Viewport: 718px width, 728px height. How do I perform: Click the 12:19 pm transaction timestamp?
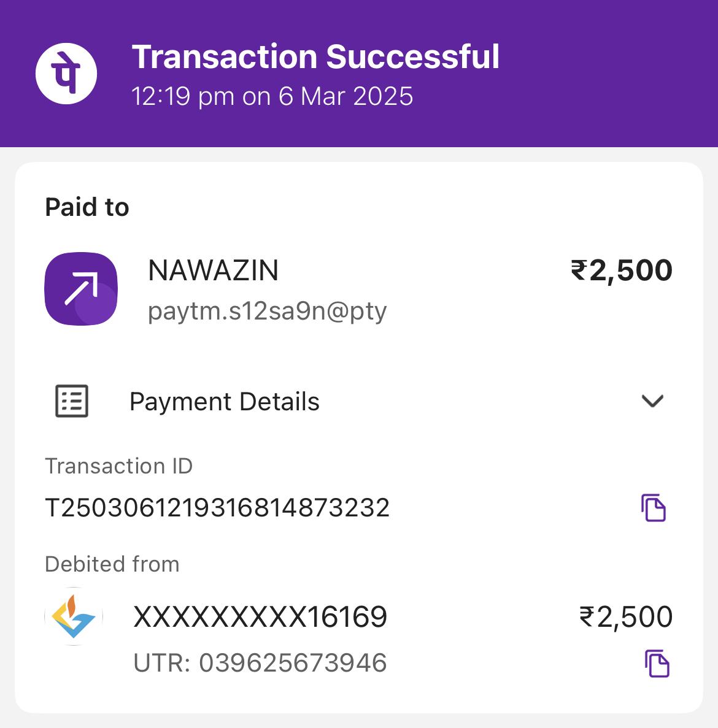coord(272,97)
